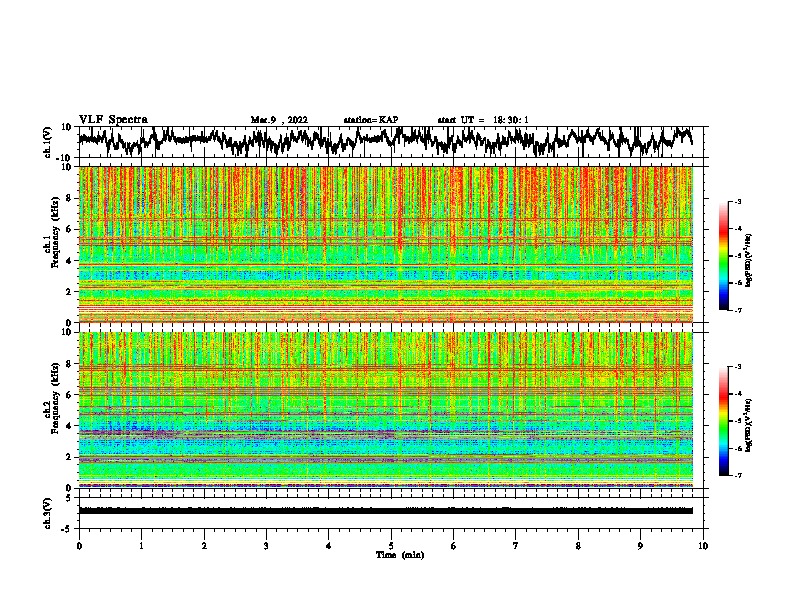Click inside the ch.1 spectrogram panel
792x612 pixels.
coord(386,244)
